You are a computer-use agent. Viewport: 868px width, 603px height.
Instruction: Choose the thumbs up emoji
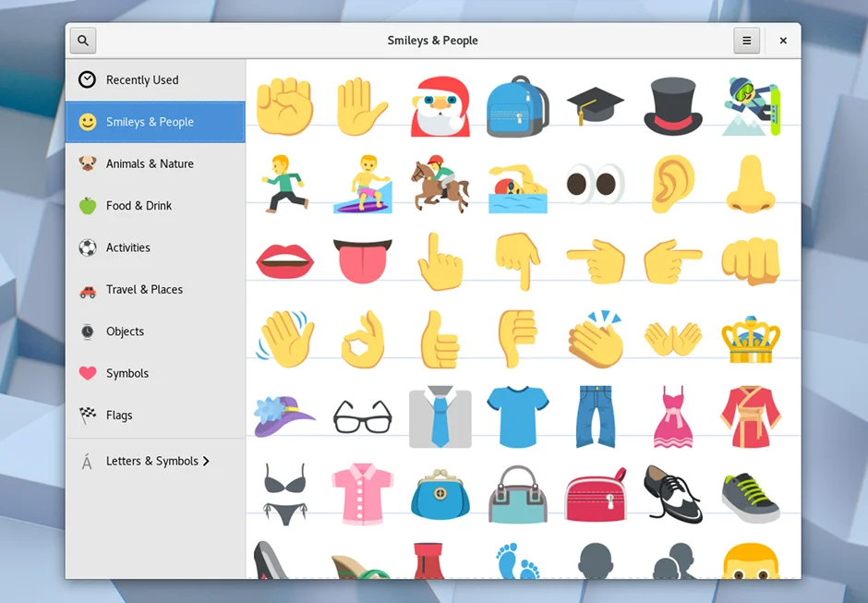(440, 339)
